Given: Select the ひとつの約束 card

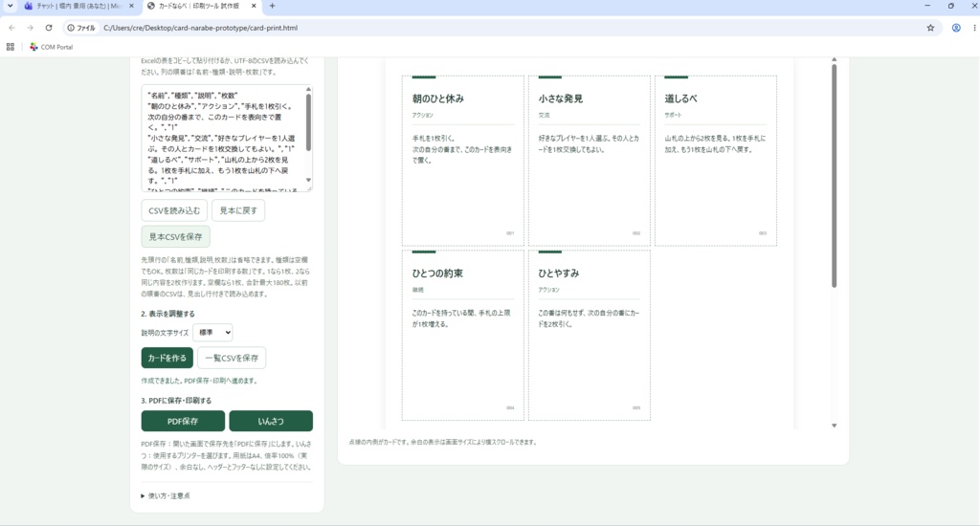Looking at the screenshot, I should coord(463,336).
